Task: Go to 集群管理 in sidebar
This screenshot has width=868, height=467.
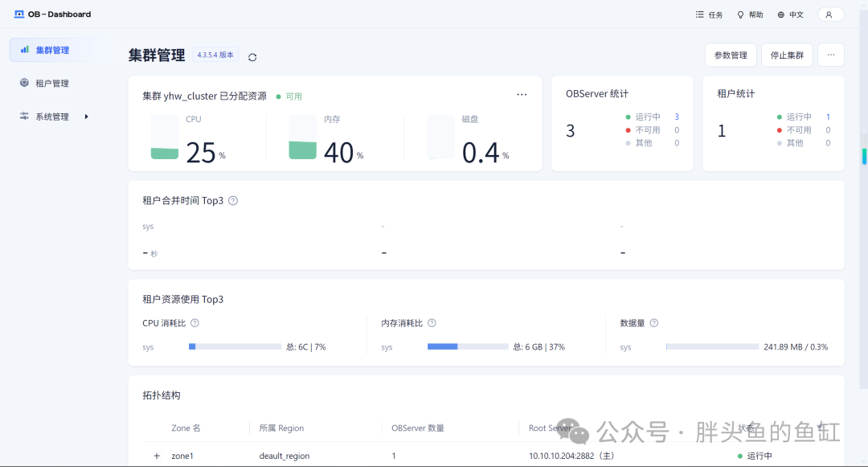Action: 62,50
